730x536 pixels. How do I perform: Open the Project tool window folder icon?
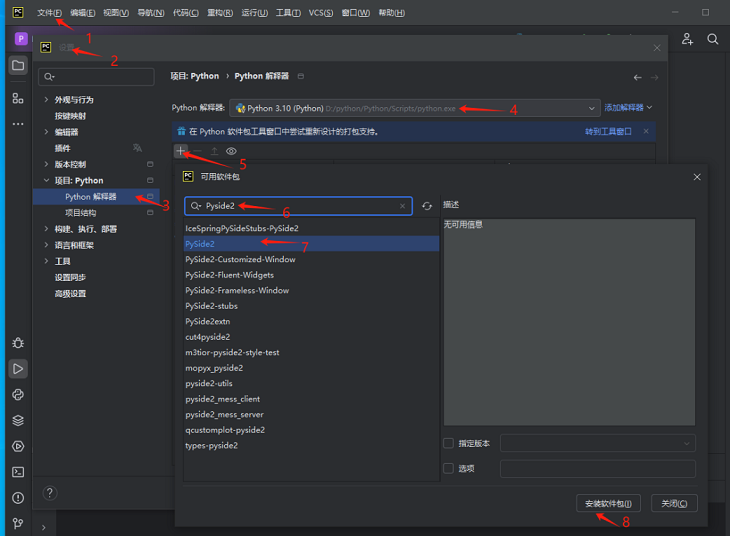(x=18, y=66)
